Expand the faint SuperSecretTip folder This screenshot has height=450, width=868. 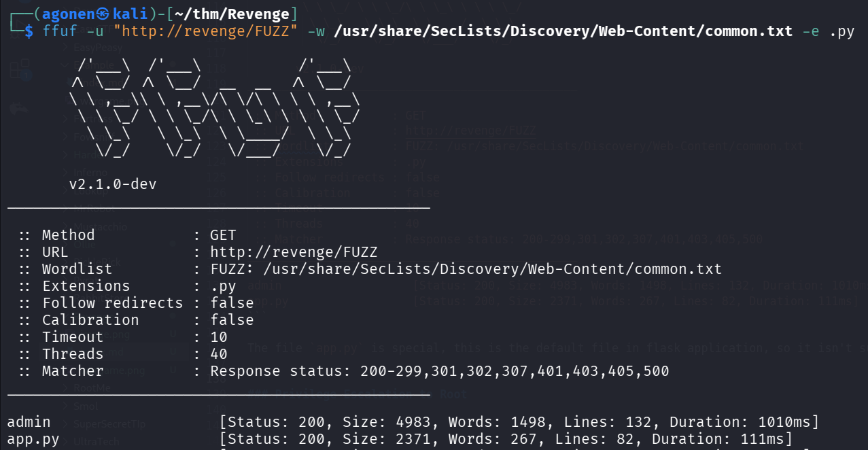[x=109, y=424]
